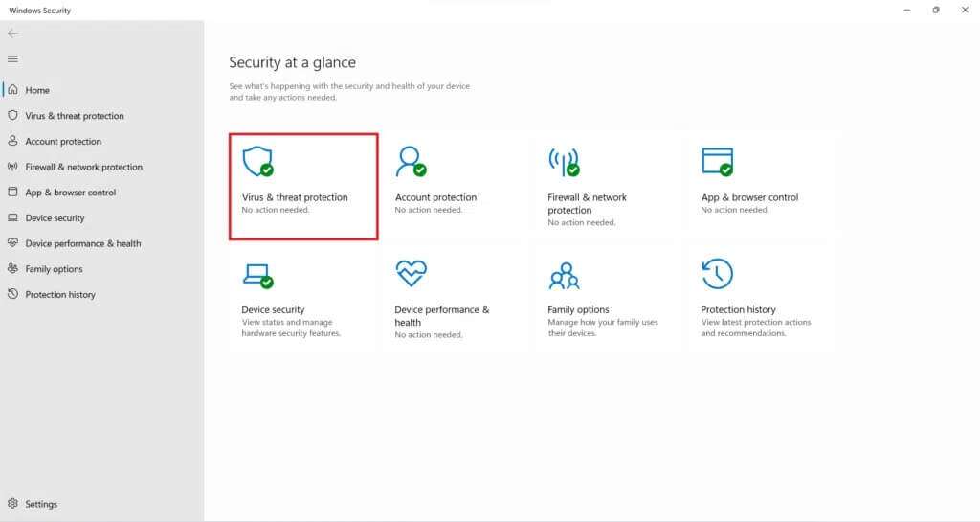Screen dimensions: 980x522
Task: Open Firewall & network protection sidebar item
Action: pos(84,167)
